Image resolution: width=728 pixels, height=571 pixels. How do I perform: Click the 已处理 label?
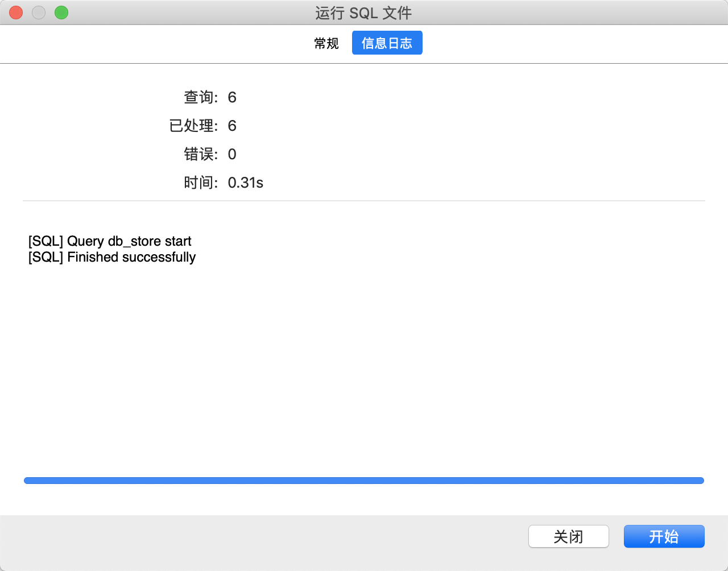click(x=194, y=126)
